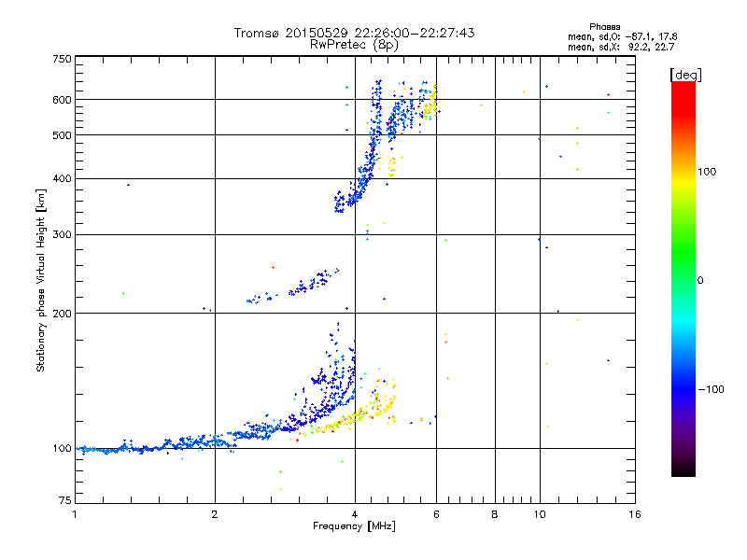Click the '16' x-axis tick label
747x560 pixels.
click(635, 514)
